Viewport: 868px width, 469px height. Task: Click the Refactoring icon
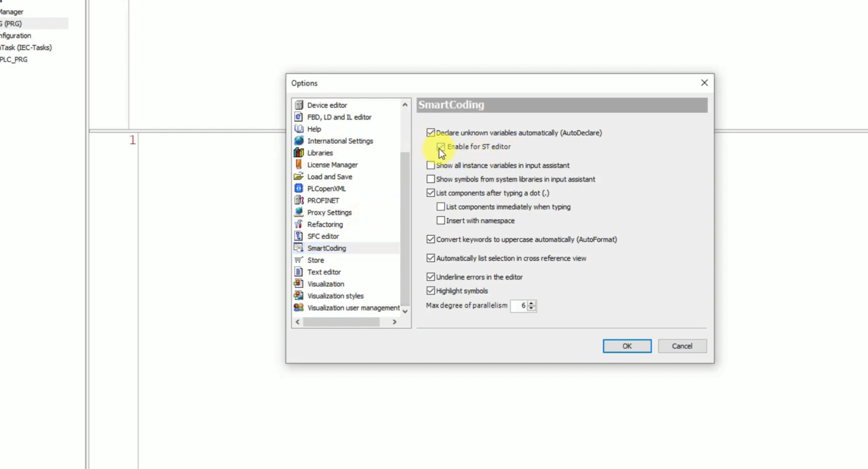coord(299,224)
